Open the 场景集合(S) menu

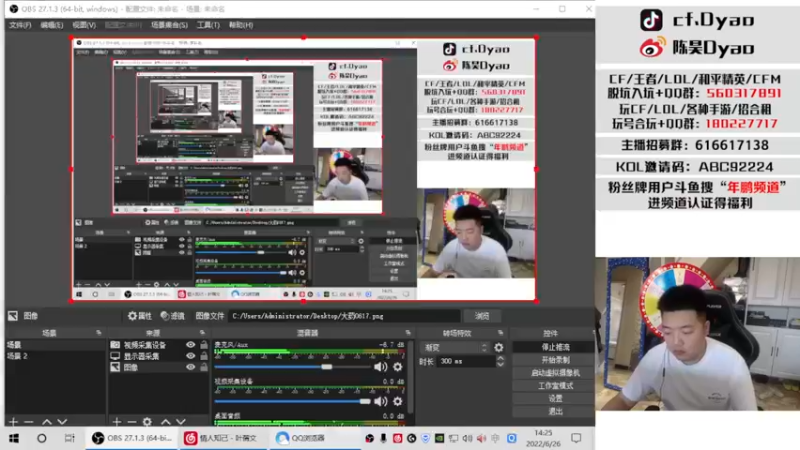(169, 25)
